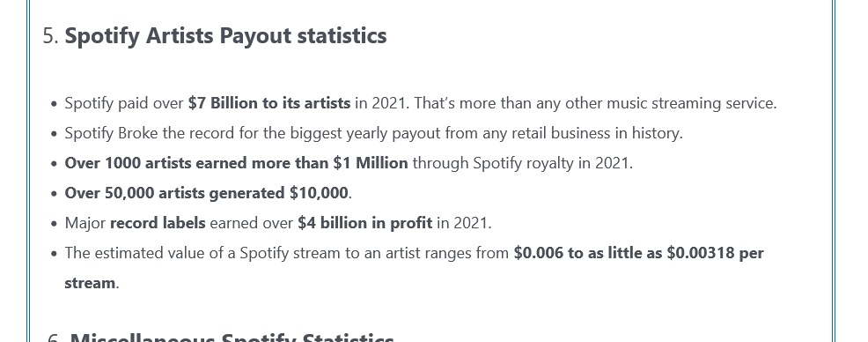
Task: Click bold 'record labels' text
Action: coord(158,223)
